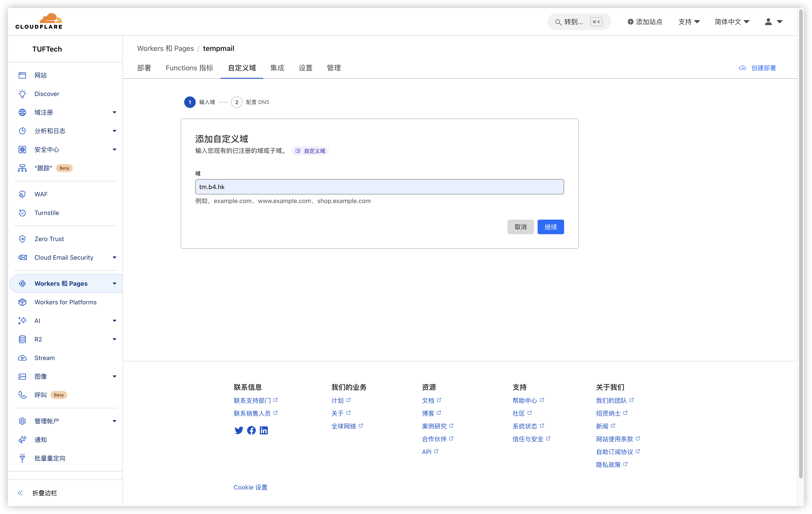This screenshot has width=812, height=514.
Task: Open Cloudflare's LinkedIn page
Action: tap(264, 430)
